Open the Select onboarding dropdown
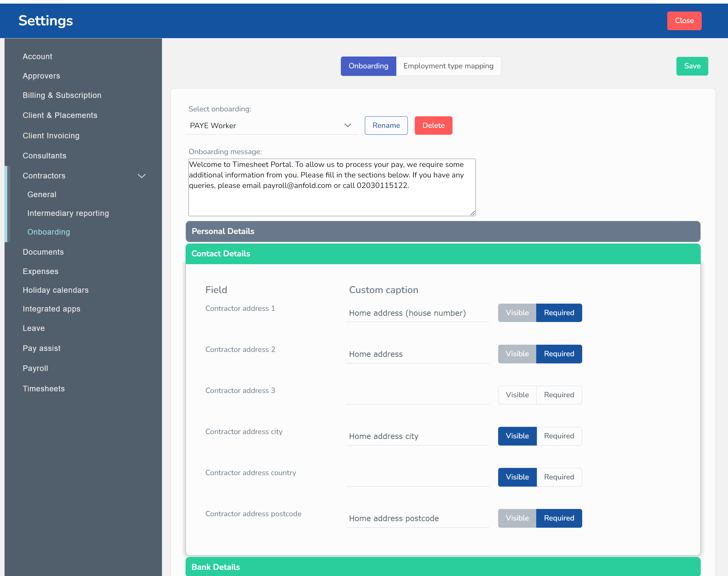Image resolution: width=728 pixels, height=576 pixels. [x=271, y=126]
